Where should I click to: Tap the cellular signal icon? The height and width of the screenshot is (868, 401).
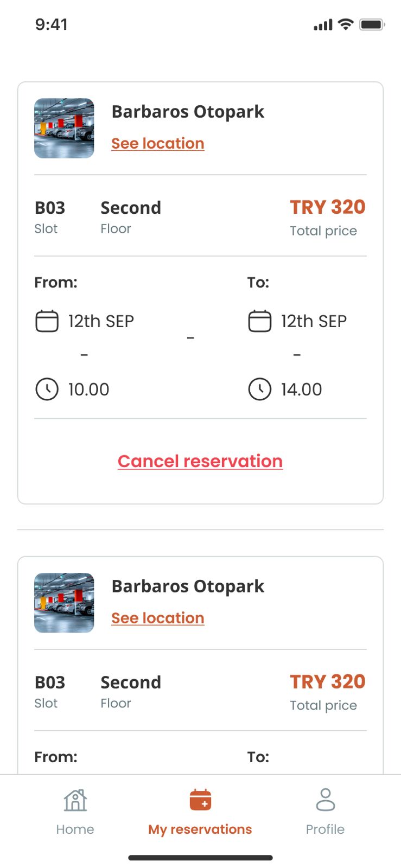tap(323, 25)
